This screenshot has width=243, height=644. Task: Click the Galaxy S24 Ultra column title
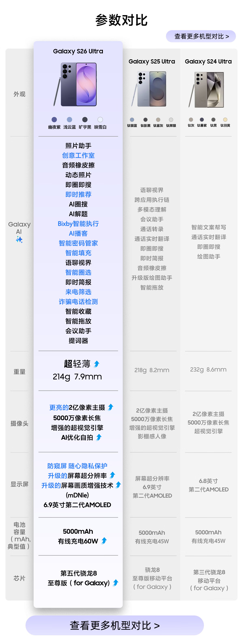208,62
